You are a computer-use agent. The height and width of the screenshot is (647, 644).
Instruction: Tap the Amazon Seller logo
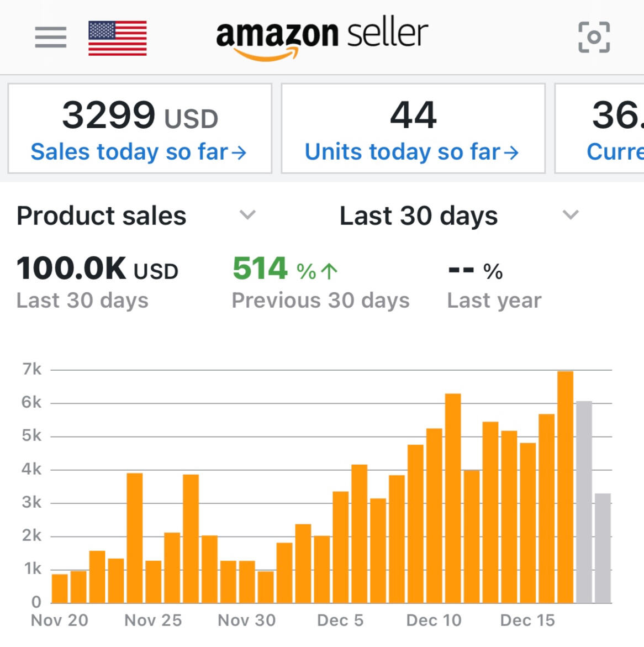[x=321, y=36]
